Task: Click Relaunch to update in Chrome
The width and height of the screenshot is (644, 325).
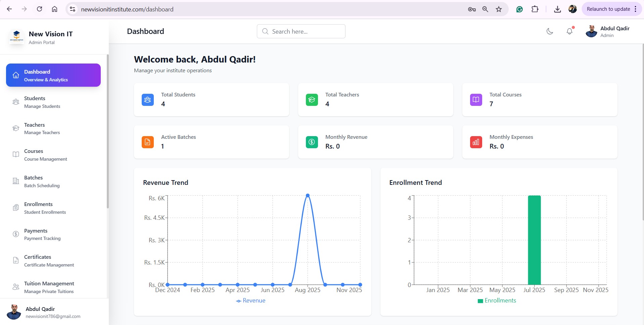Action: point(608,9)
